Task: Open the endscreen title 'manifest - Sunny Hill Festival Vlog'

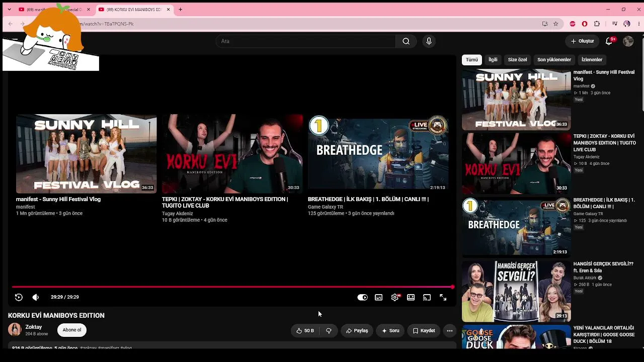Action: pos(58,199)
